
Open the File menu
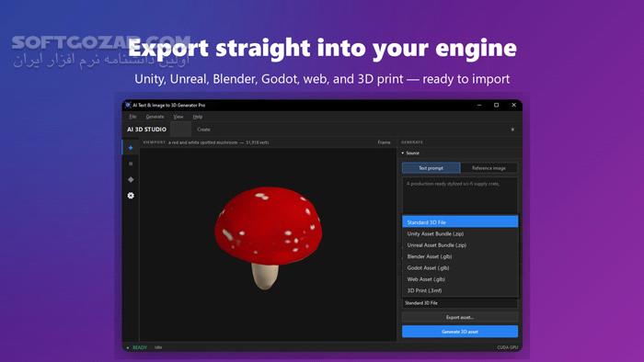point(132,117)
